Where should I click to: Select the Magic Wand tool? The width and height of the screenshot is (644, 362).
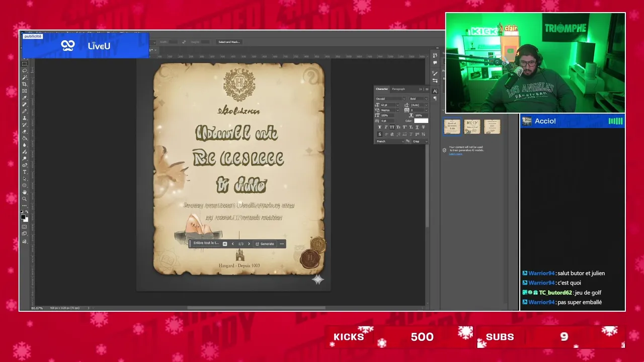[x=24, y=77]
